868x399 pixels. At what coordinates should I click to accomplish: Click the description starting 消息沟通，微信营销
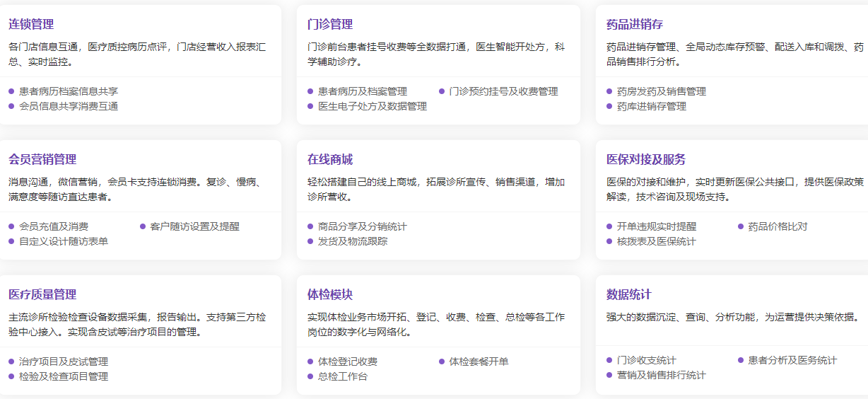coord(137,190)
